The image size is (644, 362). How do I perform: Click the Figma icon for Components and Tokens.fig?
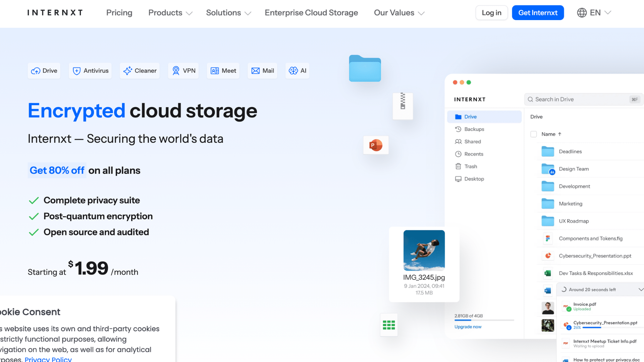548,238
